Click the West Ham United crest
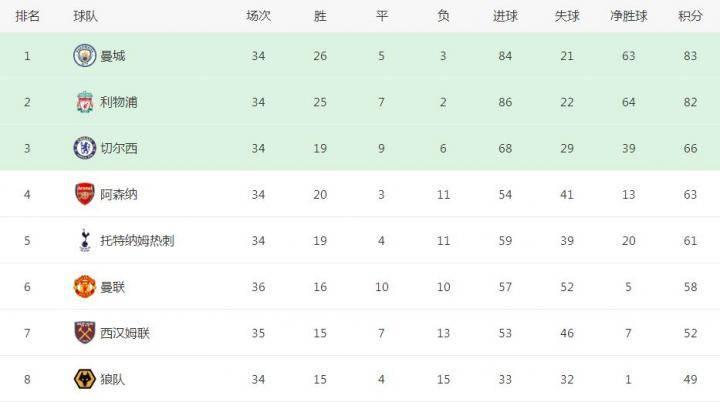Viewport: 720px width, 402px height. pyautogui.click(x=84, y=333)
